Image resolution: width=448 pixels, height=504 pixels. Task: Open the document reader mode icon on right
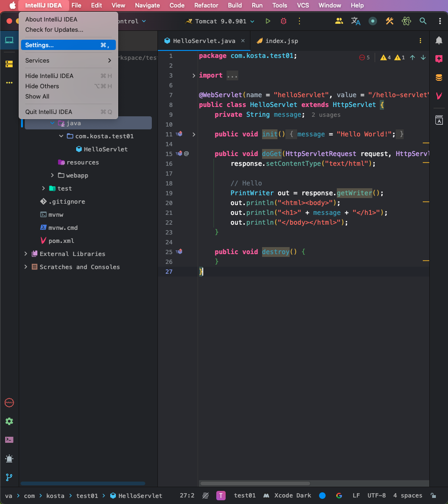point(439,120)
